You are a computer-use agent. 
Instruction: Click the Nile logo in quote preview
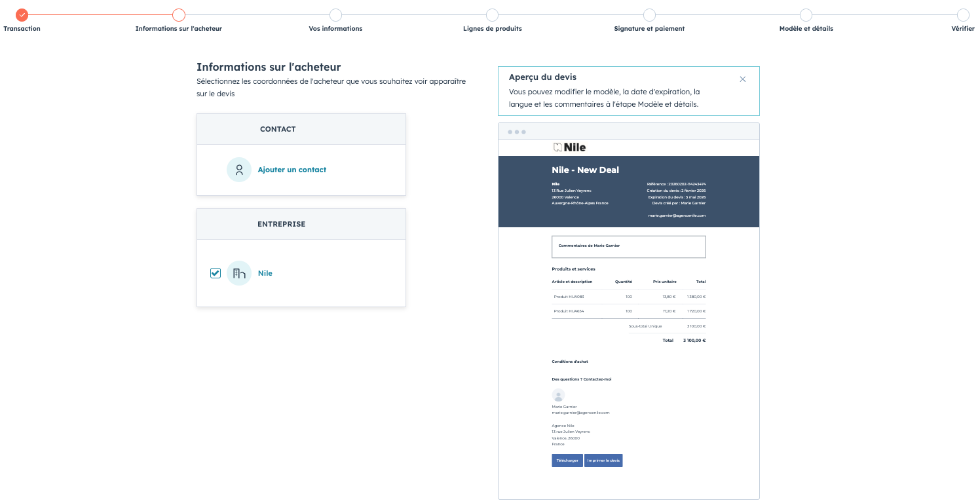coord(569,147)
